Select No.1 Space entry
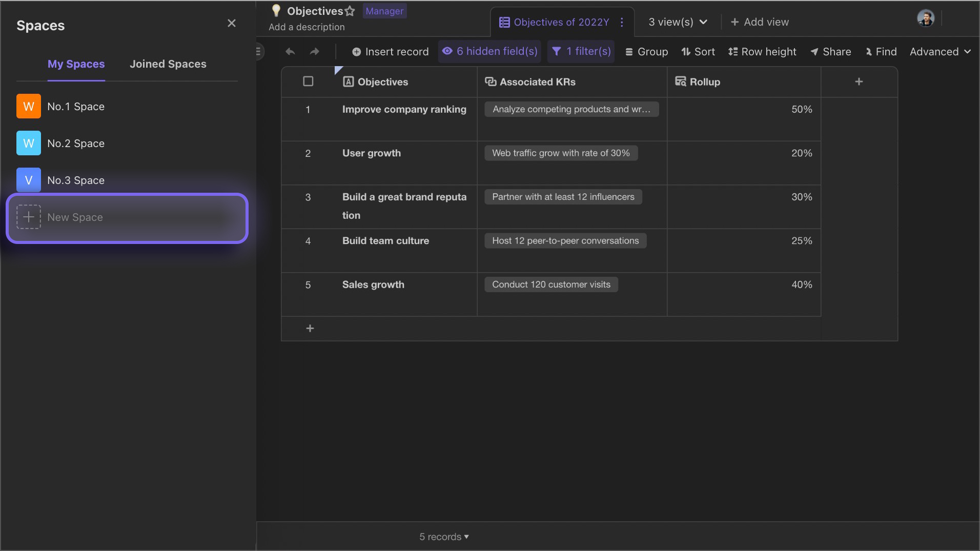 (x=127, y=106)
